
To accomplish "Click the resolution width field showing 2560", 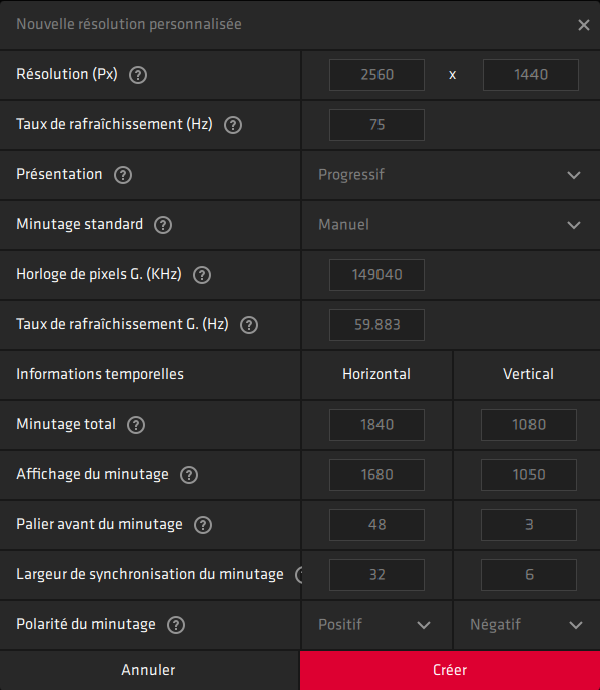I will pos(376,75).
